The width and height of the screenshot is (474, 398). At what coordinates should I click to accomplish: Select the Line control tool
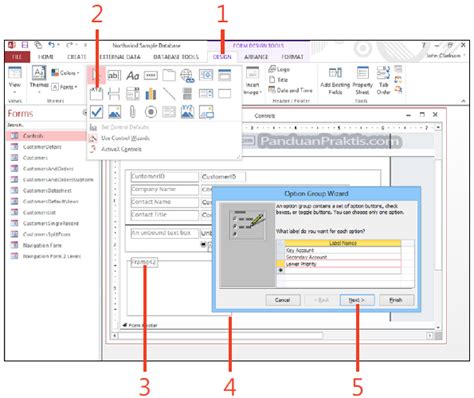(x=169, y=94)
